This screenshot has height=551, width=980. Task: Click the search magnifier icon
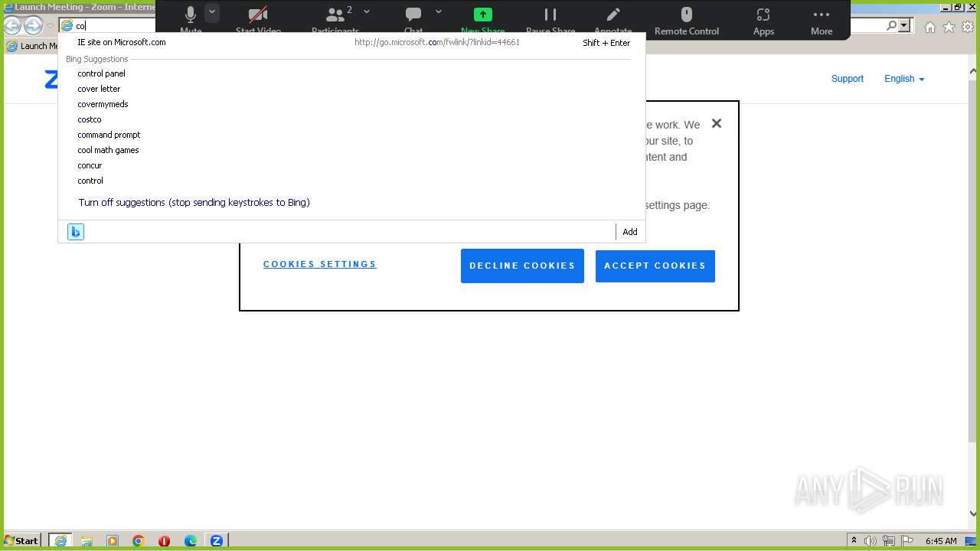(892, 25)
